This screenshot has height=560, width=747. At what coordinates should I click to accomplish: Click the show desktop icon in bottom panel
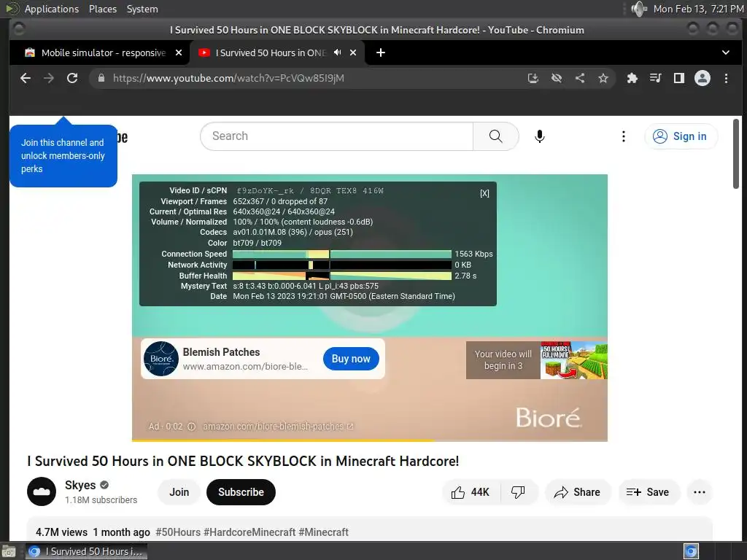tap(8, 551)
